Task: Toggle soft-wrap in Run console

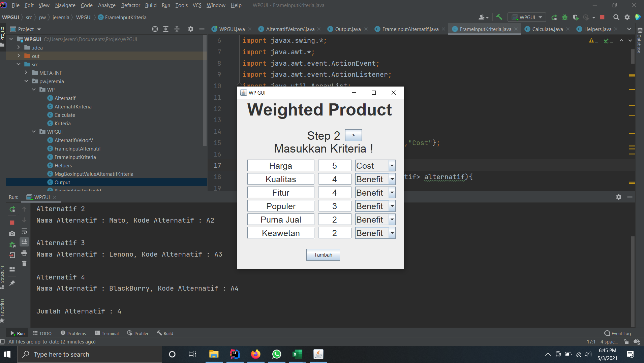Action: click(x=24, y=231)
